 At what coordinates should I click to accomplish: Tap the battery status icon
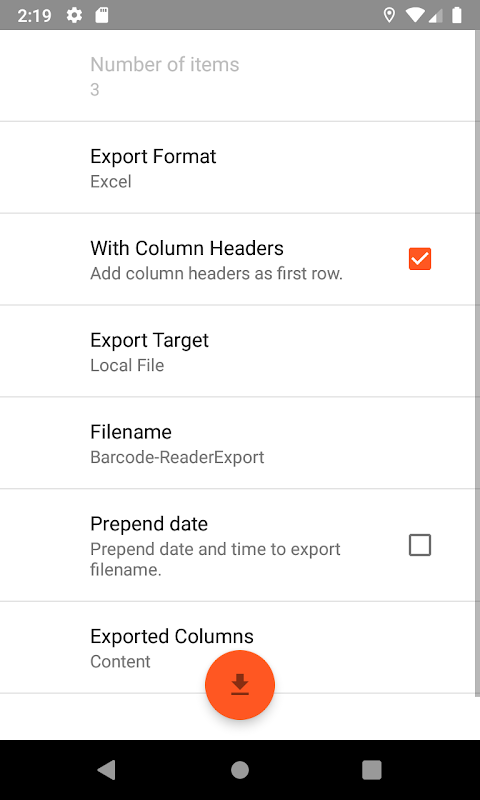pos(457,15)
